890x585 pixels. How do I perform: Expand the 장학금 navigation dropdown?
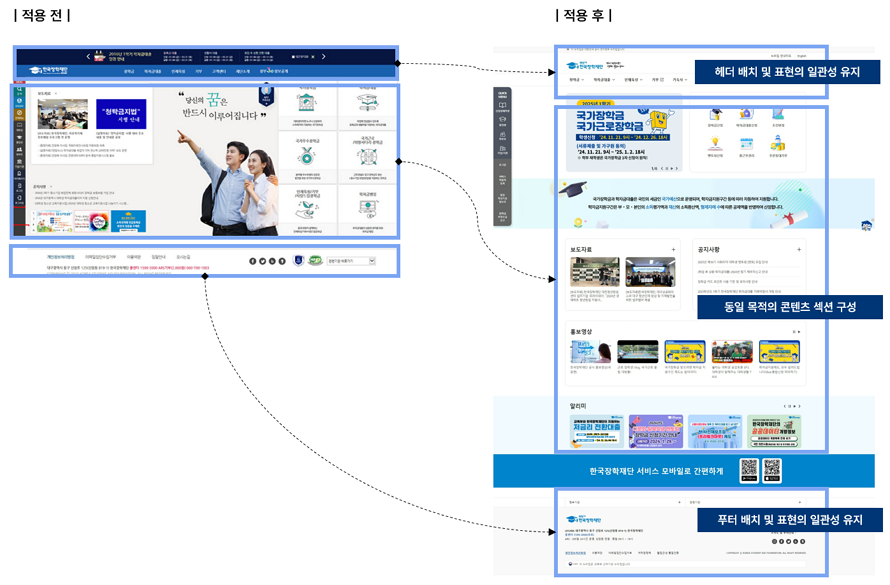(573, 79)
